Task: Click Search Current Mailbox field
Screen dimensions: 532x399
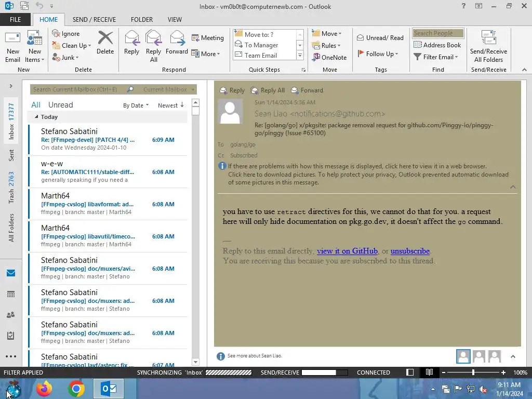Action: 79,89
